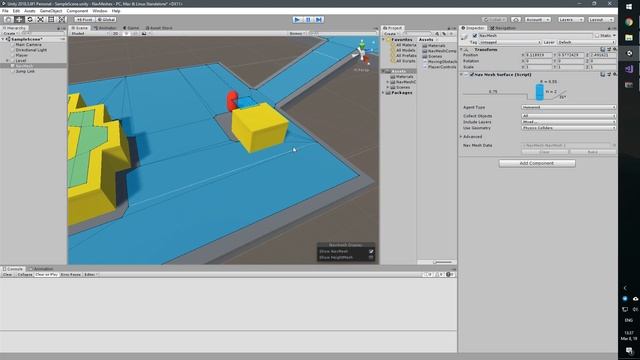Image resolution: width=640 pixels, height=360 pixels.
Task: Expand the Level object in Hierarchy
Action: pos(7,60)
